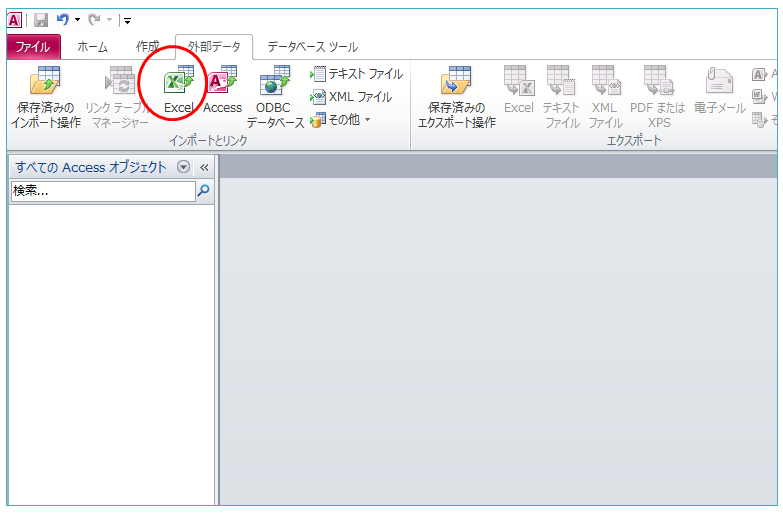783x513 pixels.
Task: Open リンク テーブル マネージャー
Action: pyautogui.click(x=119, y=97)
